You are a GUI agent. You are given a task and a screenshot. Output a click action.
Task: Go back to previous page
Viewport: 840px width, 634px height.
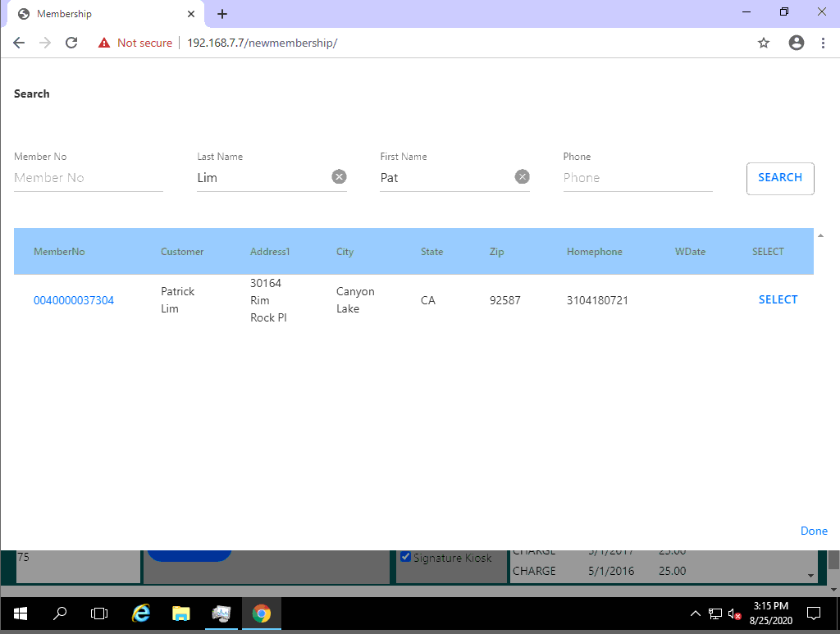pyautogui.click(x=19, y=43)
